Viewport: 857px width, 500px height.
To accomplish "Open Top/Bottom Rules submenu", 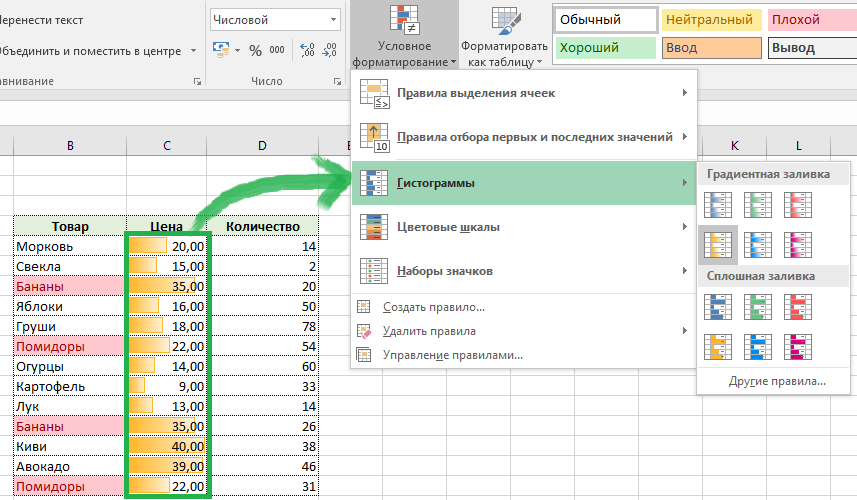I will click(x=524, y=137).
